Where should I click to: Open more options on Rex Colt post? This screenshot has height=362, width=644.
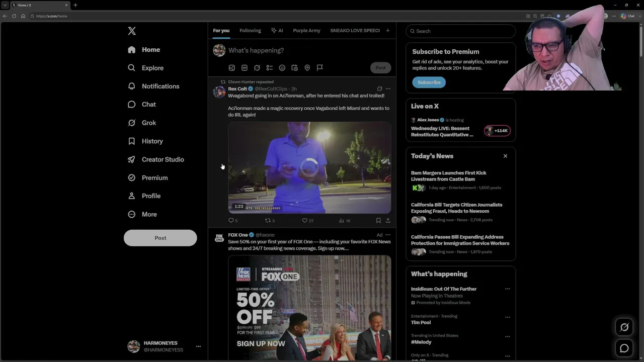388,89
